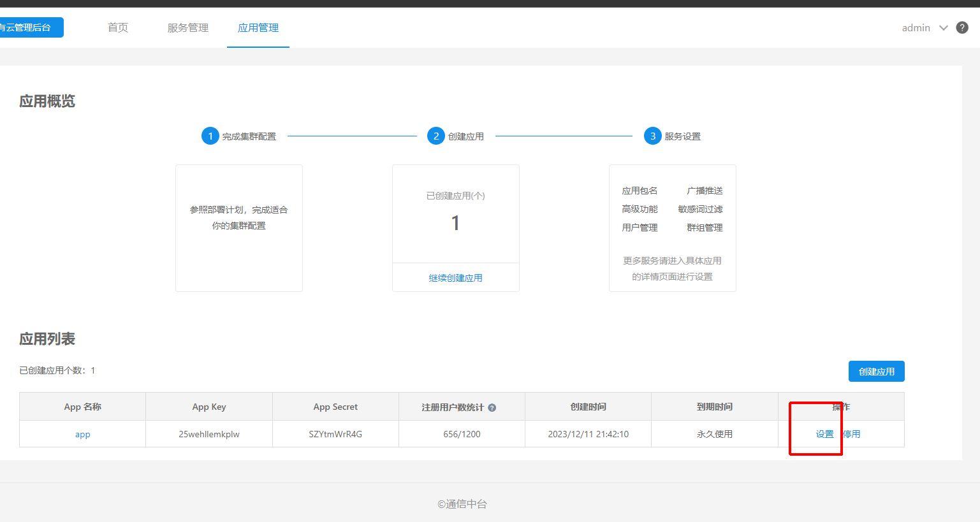Click the 有云管理后台 logo button
Screen dimensions: 980x522
tap(29, 27)
